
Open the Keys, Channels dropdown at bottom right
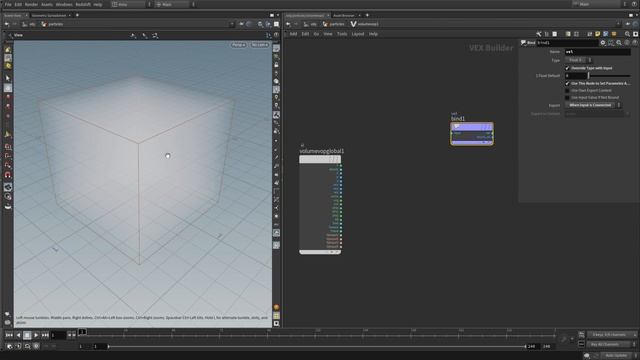612,335
